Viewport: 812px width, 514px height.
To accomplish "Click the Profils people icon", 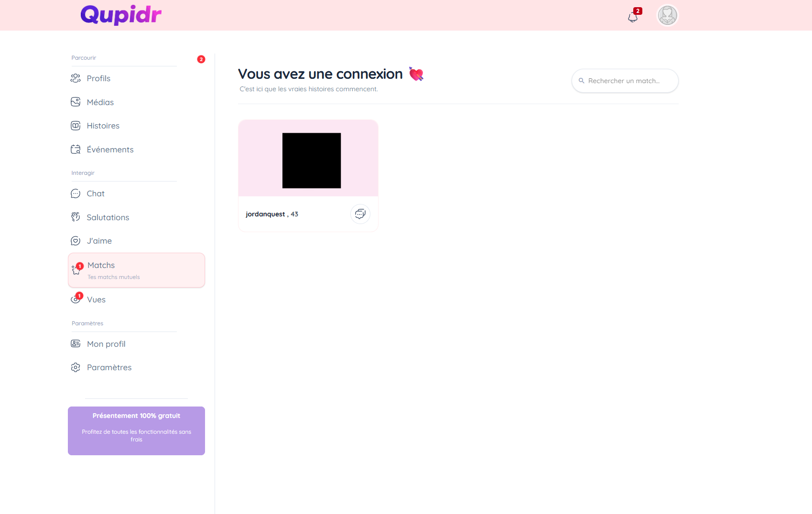I will (76, 78).
